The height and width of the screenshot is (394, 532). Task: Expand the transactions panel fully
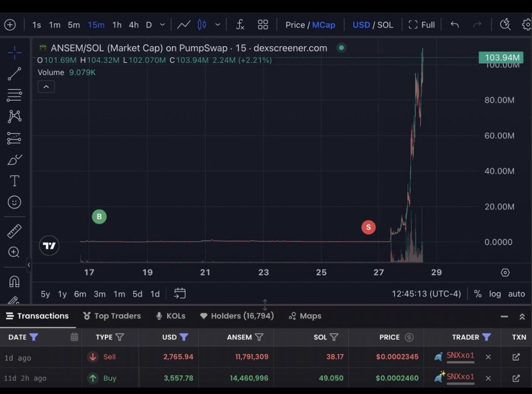click(x=522, y=316)
